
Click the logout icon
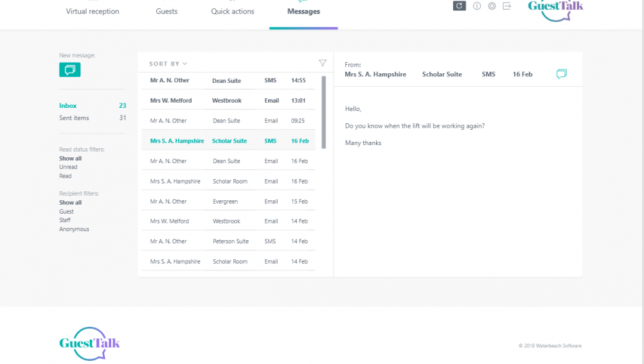tap(506, 6)
